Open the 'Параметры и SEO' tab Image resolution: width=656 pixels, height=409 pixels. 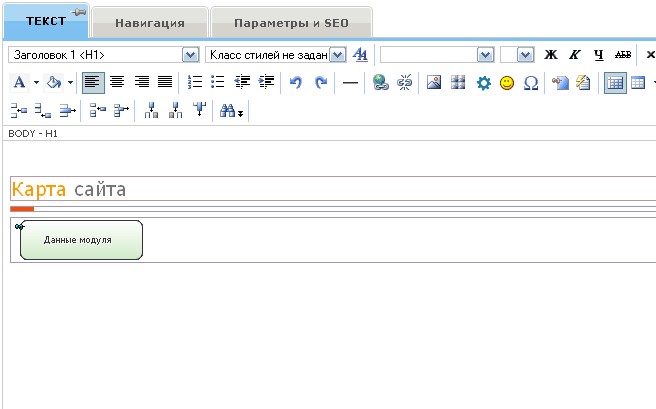point(289,21)
